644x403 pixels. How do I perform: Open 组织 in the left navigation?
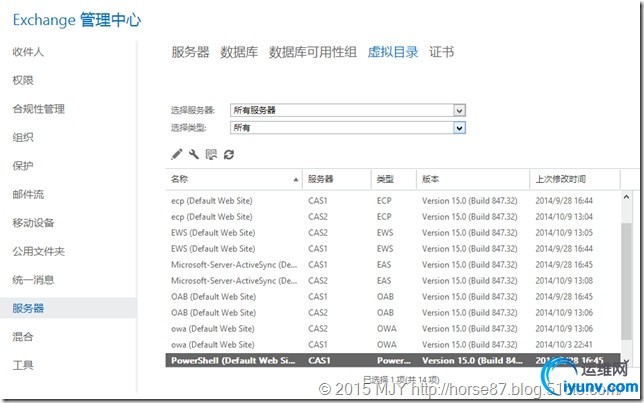(x=23, y=137)
